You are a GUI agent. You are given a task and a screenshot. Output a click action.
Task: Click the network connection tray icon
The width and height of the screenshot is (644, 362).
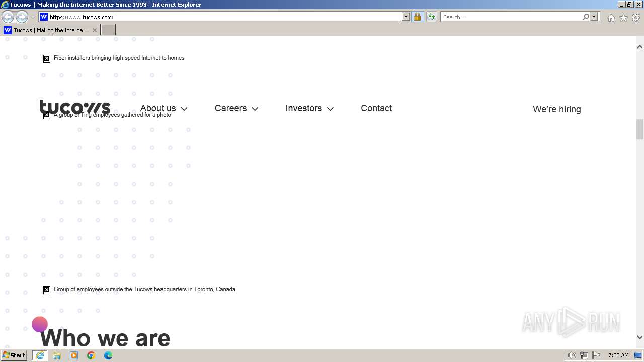click(x=584, y=355)
